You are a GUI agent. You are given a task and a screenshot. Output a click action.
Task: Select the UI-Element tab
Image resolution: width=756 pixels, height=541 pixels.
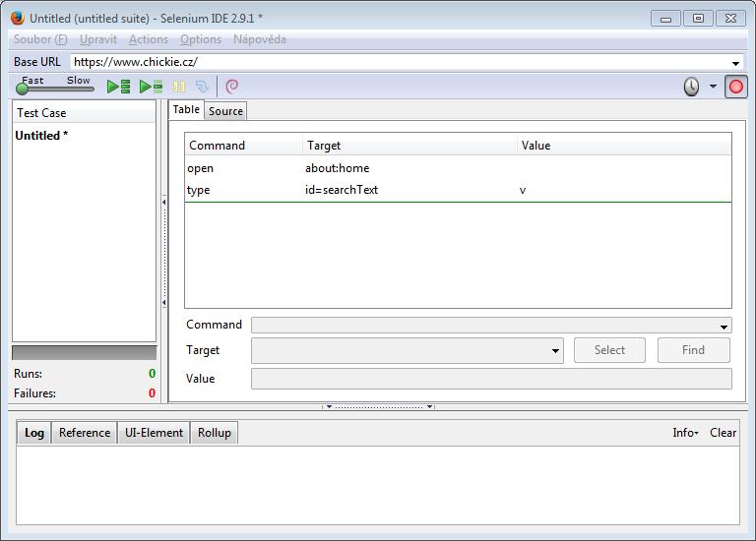coord(154,433)
